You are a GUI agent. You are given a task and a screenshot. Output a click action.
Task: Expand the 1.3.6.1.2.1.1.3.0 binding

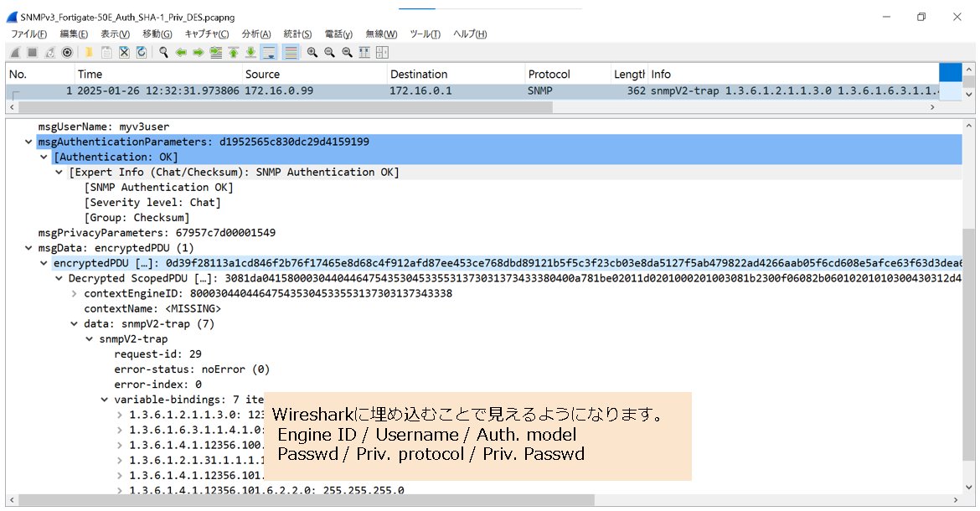click(x=120, y=415)
